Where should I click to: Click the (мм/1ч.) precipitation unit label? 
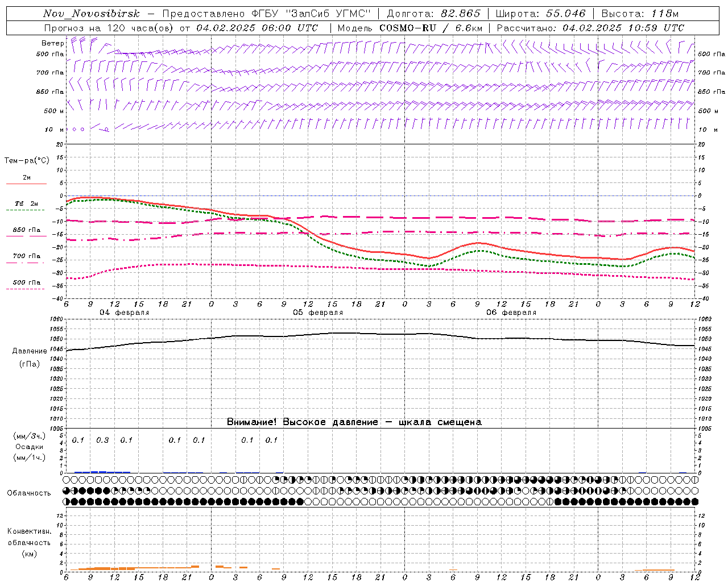(30, 458)
